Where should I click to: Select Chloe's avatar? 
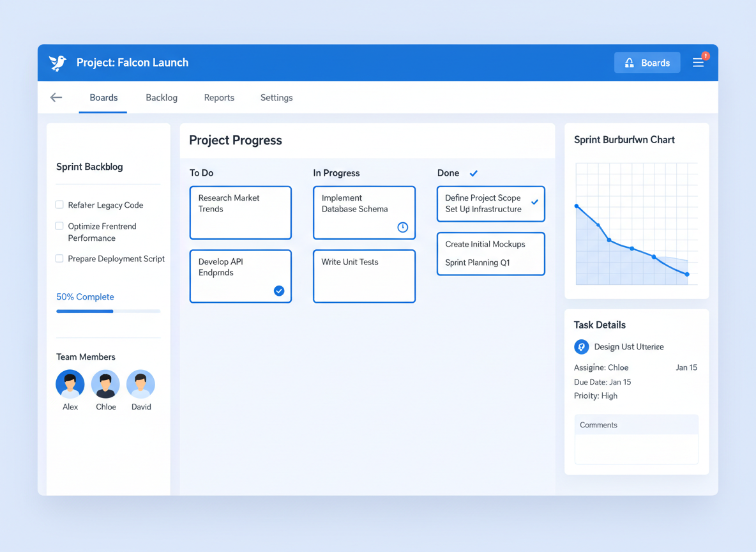coord(105,384)
